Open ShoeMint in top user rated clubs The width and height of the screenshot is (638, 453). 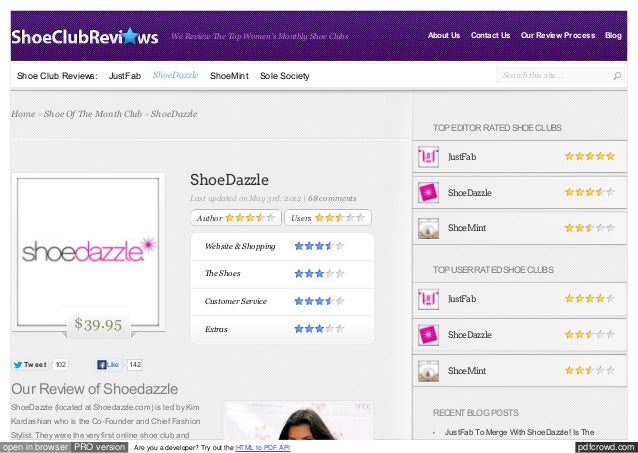click(x=467, y=371)
